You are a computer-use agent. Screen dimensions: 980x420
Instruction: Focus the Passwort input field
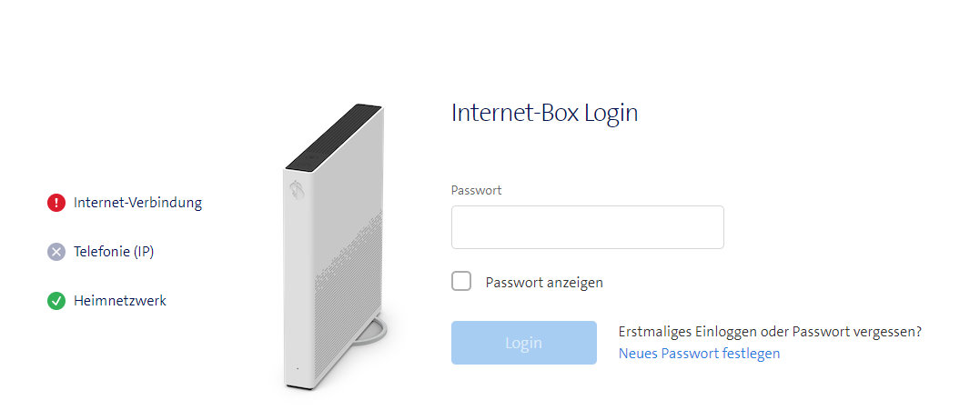(x=588, y=228)
